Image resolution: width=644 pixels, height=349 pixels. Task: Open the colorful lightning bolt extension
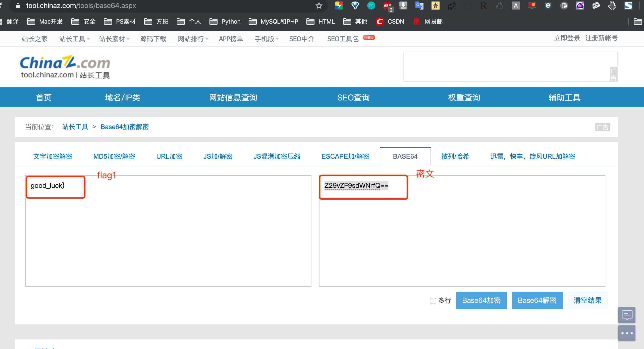tap(339, 6)
